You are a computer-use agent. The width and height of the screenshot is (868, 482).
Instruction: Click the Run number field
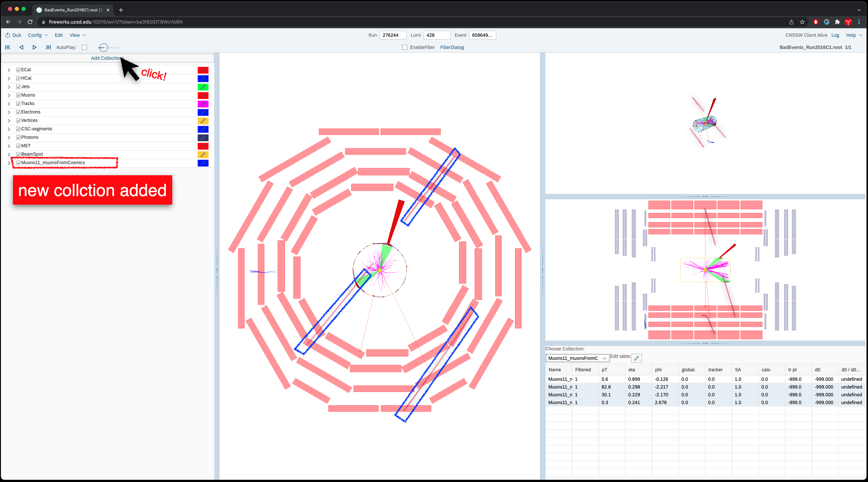[393, 35]
